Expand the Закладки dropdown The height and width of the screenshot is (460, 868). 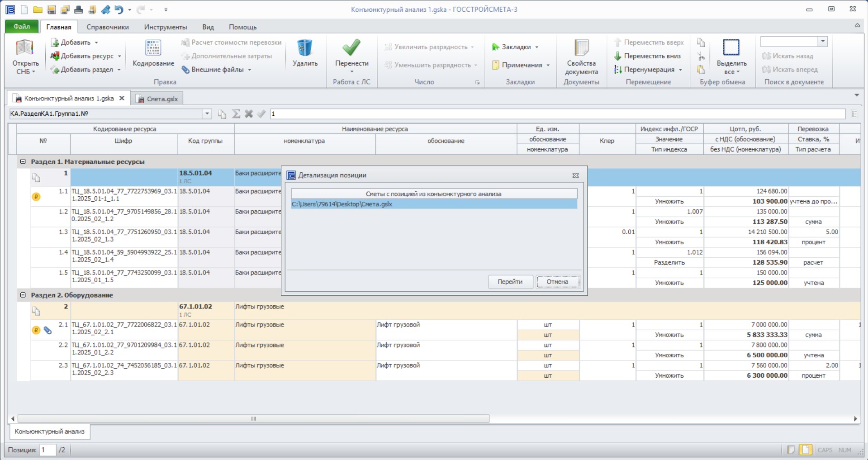pyautogui.click(x=537, y=47)
